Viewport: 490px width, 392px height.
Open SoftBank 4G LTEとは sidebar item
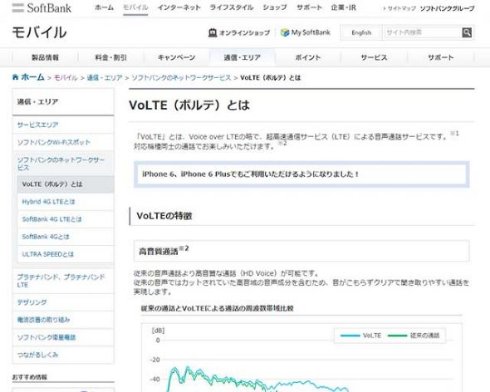pyautogui.click(x=65, y=219)
